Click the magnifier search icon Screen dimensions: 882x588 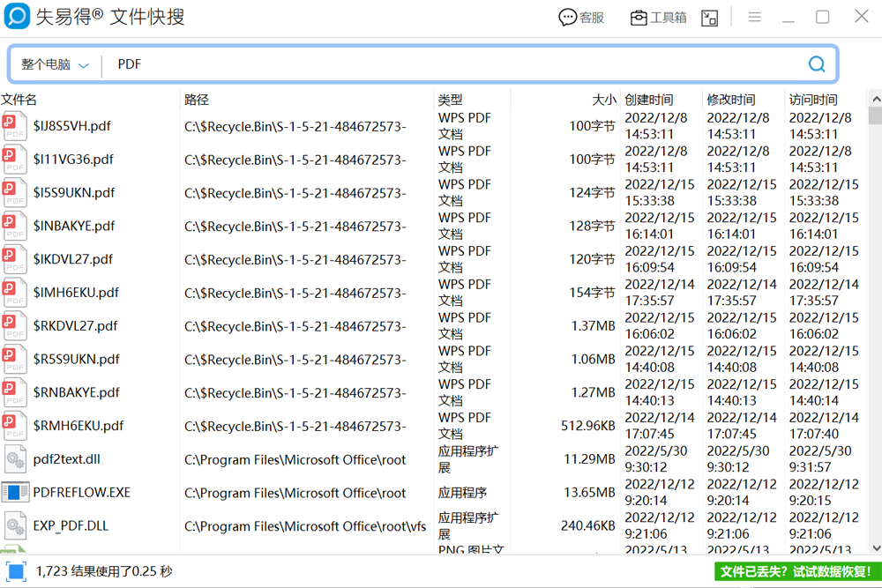pyautogui.click(x=816, y=64)
